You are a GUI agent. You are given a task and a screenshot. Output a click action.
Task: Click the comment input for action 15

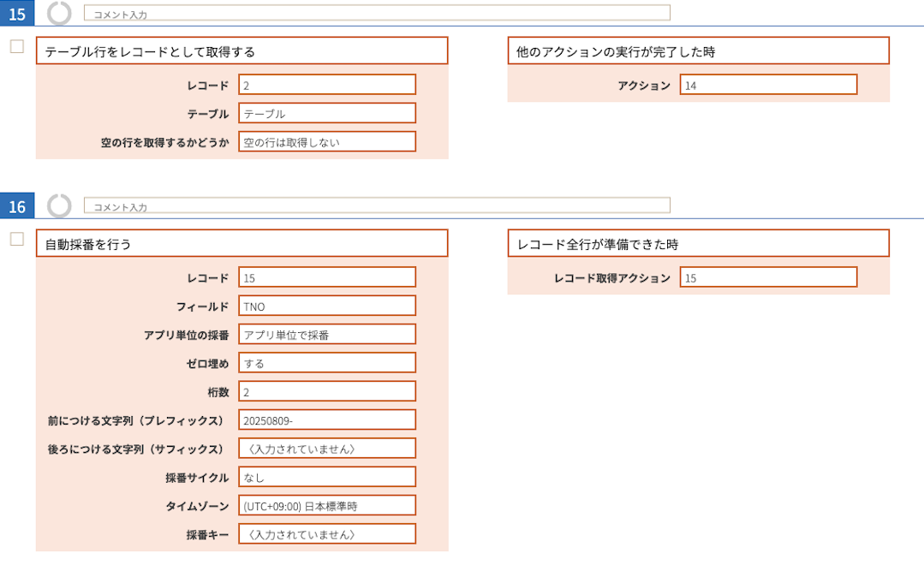[x=377, y=13]
